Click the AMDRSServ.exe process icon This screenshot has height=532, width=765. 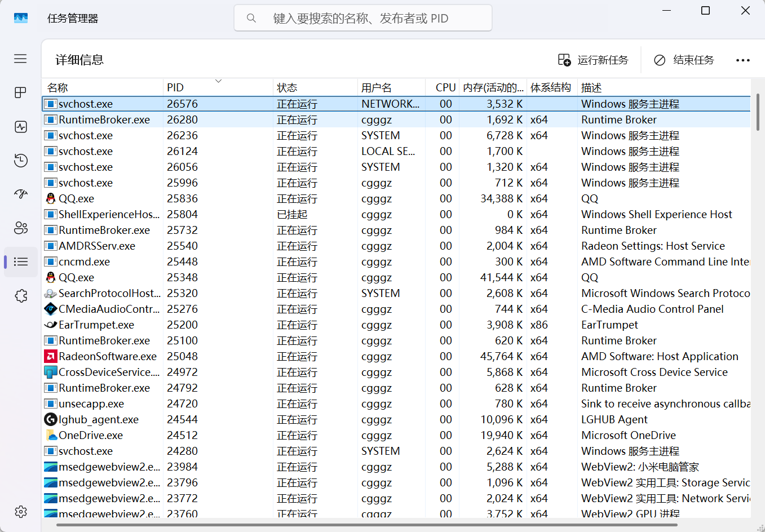[51, 246]
